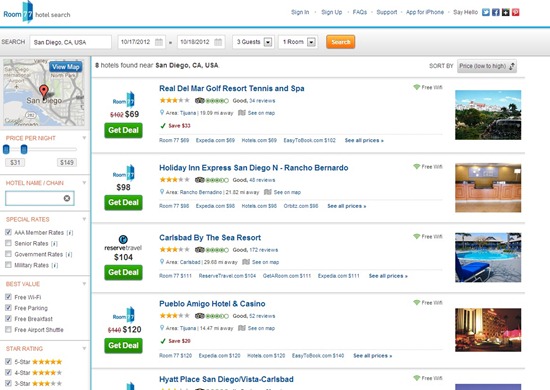Click Get Deal for Holiday Inn Express $98
Viewport: 550px width, 390px height.
click(x=123, y=202)
